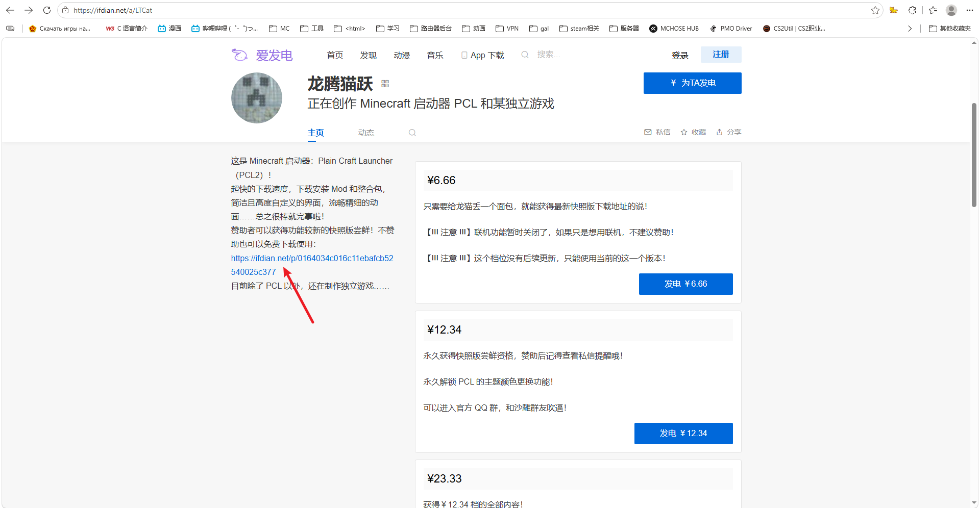
Task: Go to the 发现 nav item
Action: click(368, 55)
